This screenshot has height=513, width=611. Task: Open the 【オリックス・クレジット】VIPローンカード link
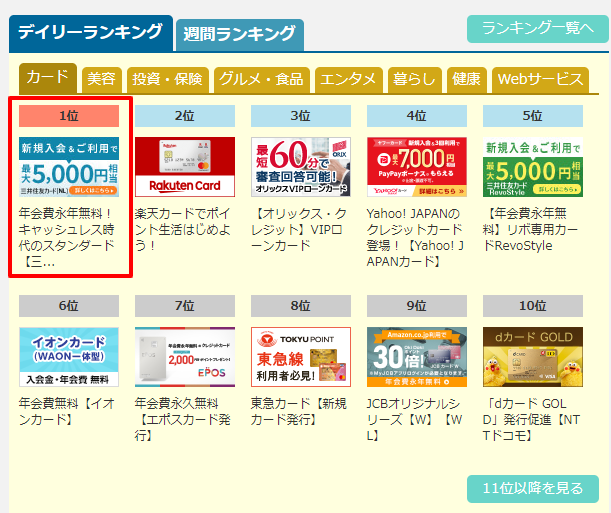298,229
